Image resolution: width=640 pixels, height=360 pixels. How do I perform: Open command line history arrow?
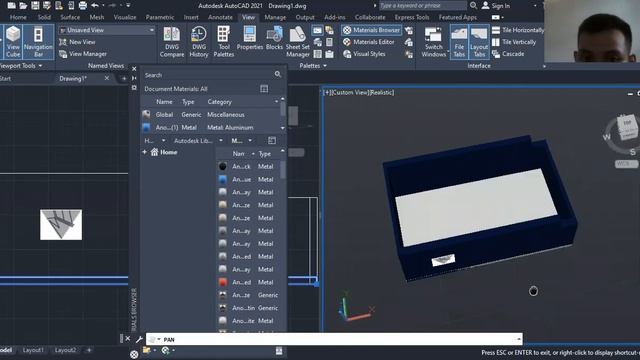(x=519, y=339)
